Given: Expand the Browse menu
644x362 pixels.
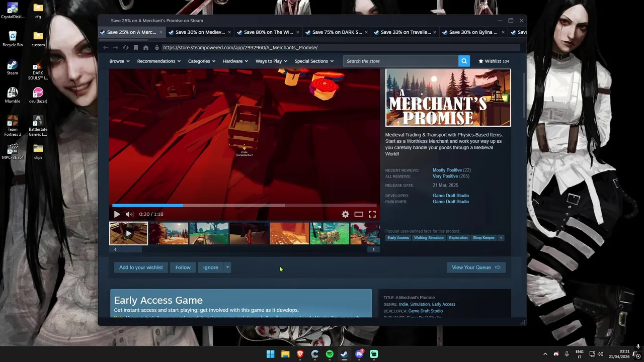Looking at the screenshot, I should click(x=119, y=61).
